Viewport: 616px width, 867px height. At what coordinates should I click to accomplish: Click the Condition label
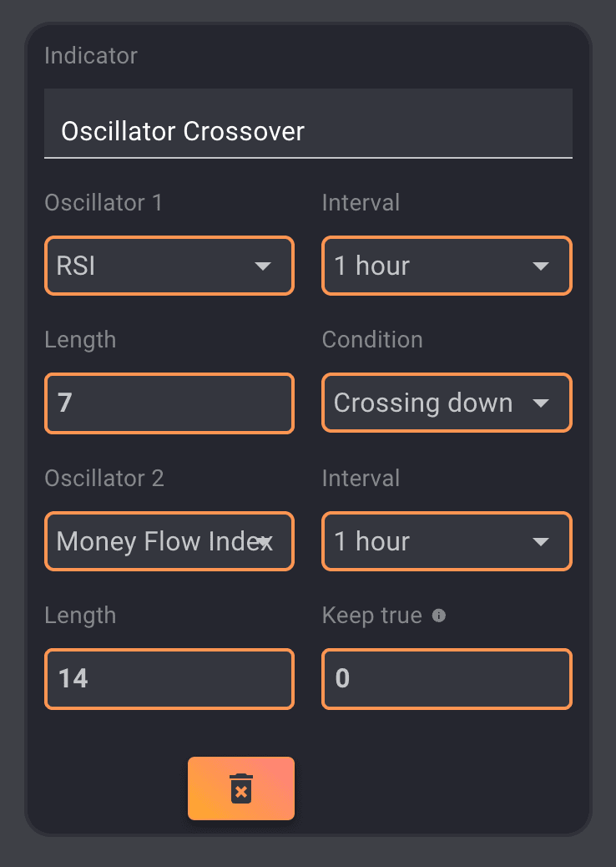tap(372, 340)
